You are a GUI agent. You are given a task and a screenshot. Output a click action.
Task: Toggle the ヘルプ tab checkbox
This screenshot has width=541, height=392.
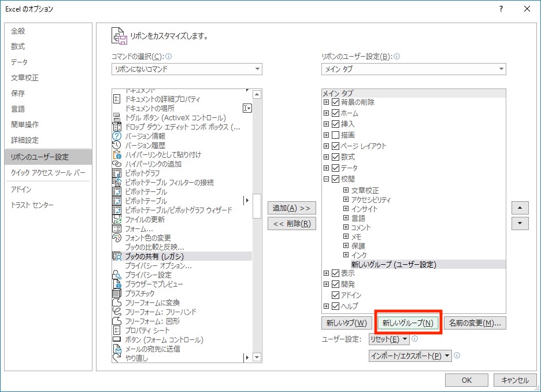coord(335,306)
